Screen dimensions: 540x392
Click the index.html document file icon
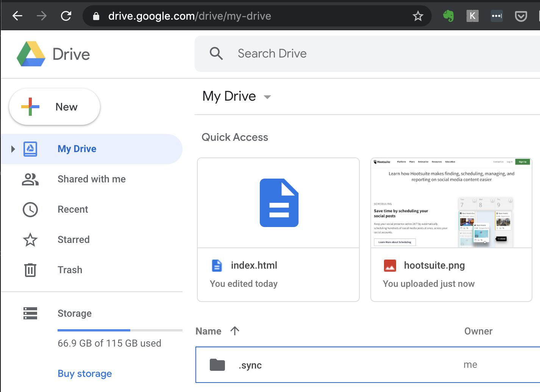(x=217, y=266)
